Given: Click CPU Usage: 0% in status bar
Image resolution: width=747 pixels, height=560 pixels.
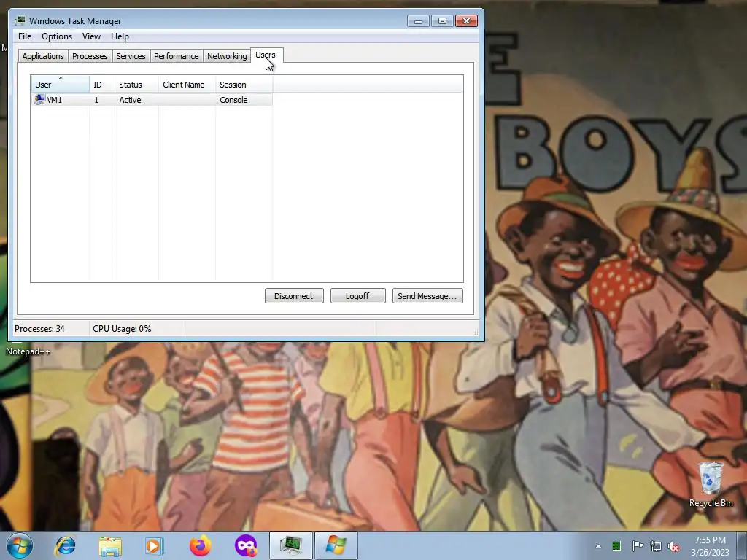Looking at the screenshot, I should click(122, 329).
